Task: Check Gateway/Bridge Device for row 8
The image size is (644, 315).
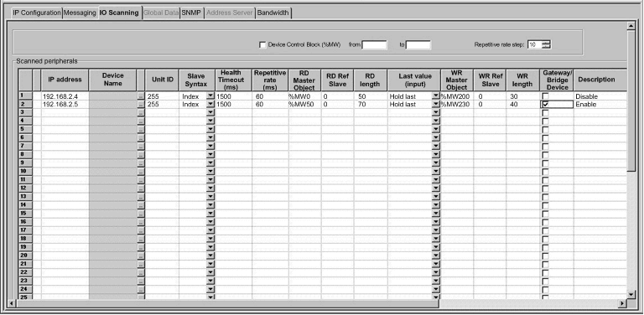Action: point(545,155)
